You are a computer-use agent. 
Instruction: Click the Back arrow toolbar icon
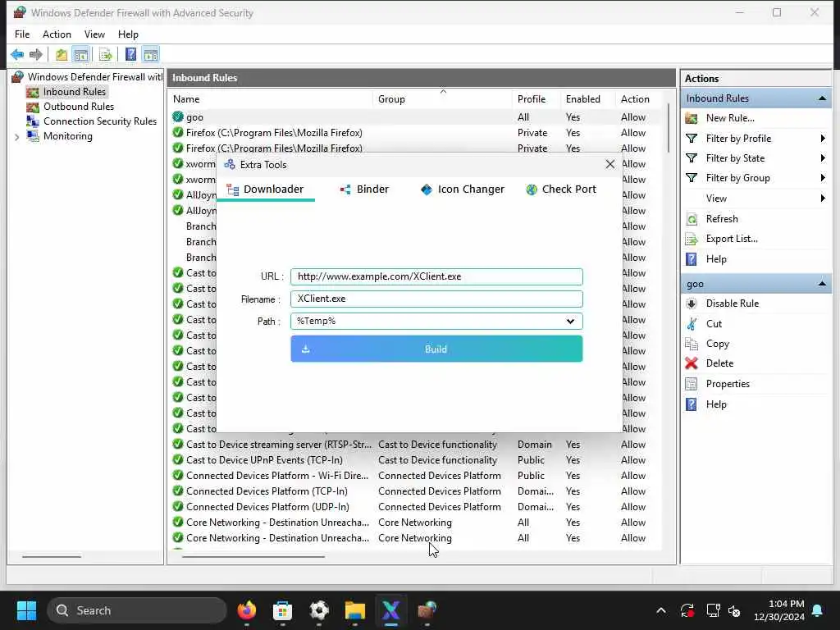[17, 54]
